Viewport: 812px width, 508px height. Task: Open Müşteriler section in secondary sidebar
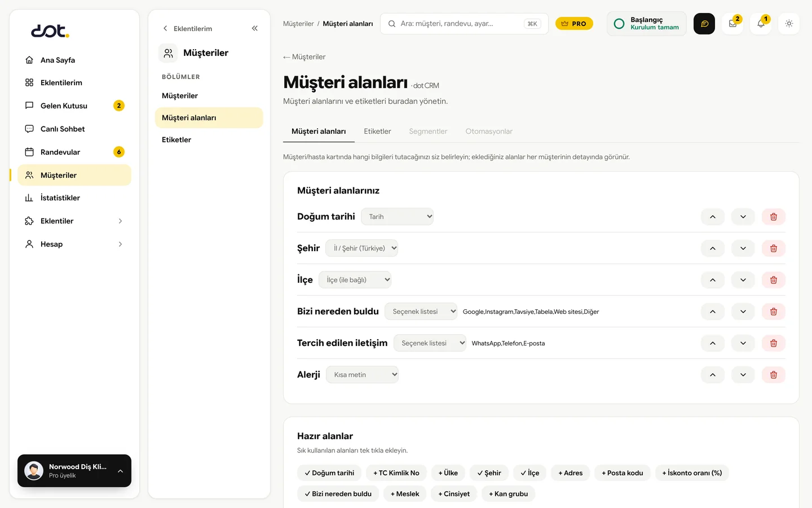coord(209,95)
